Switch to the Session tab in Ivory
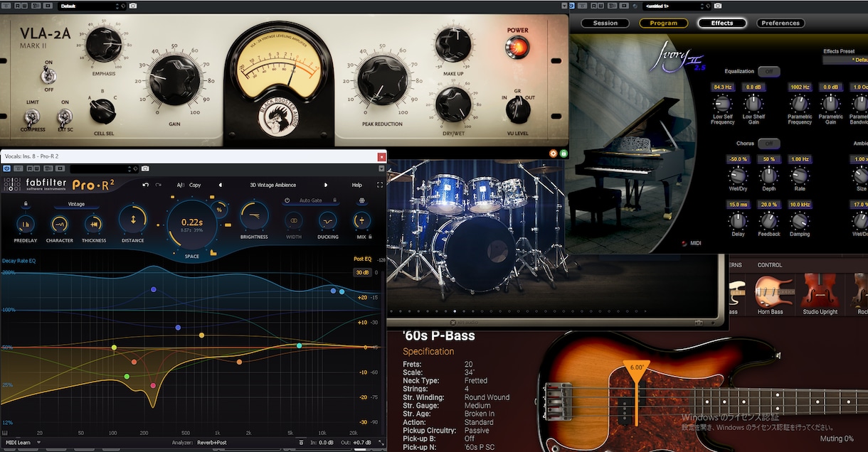Image resolution: width=868 pixels, height=452 pixels. (605, 23)
